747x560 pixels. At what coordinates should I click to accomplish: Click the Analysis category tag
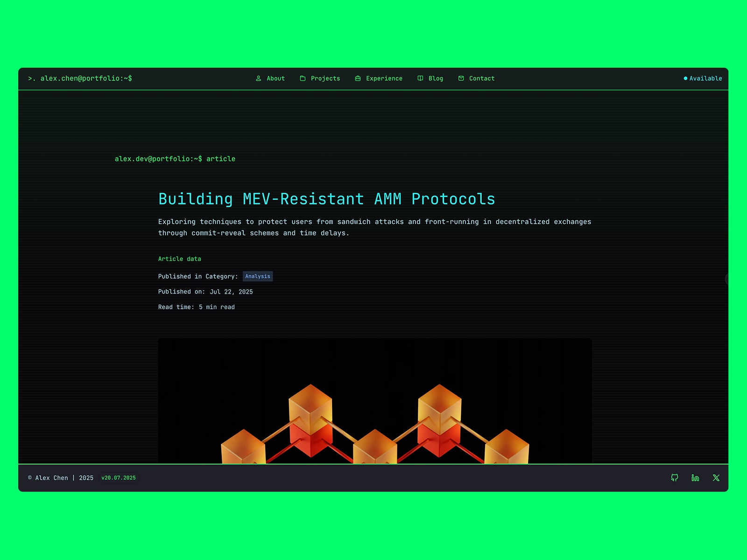click(258, 276)
